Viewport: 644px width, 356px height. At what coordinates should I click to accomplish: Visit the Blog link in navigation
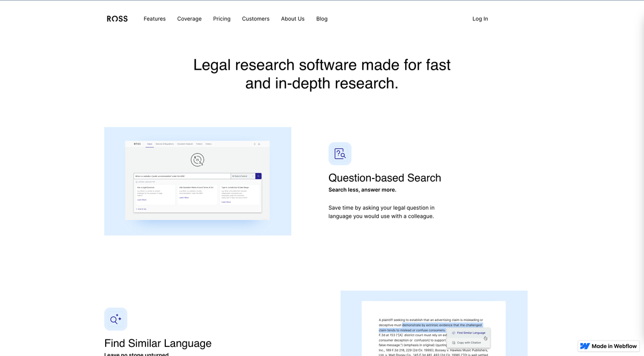(x=322, y=19)
